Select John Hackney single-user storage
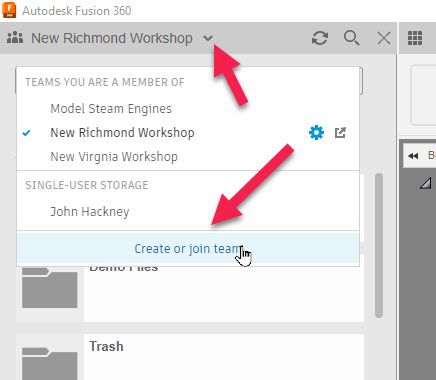The height and width of the screenshot is (380, 436). point(90,212)
